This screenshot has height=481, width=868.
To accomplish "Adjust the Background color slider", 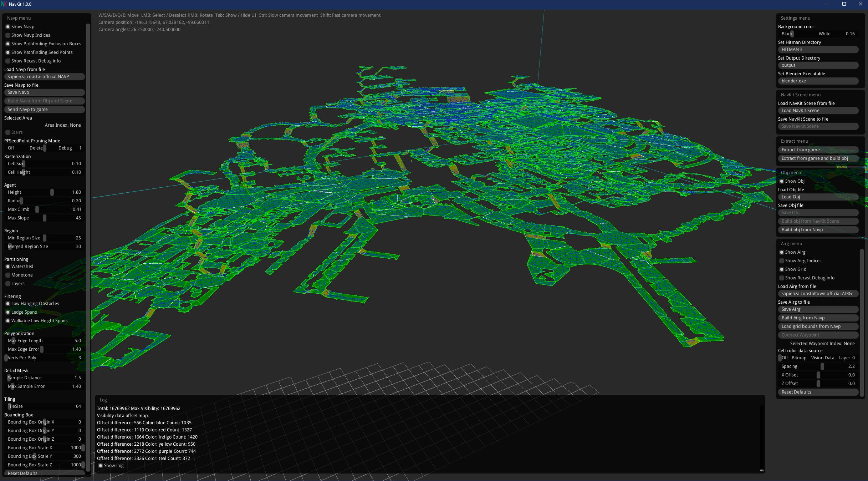I will [818, 34].
